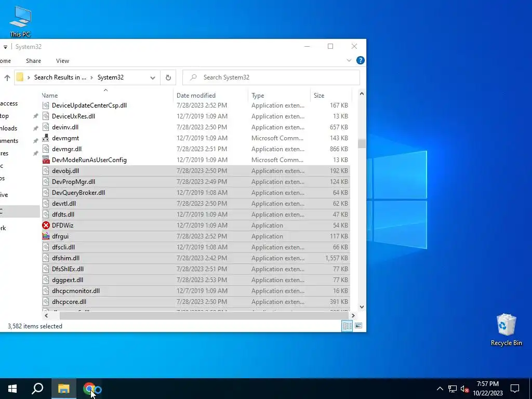Click the DeviceUpdateCenterCsp.dll file icon

pyautogui.click(x=46, y=105)
